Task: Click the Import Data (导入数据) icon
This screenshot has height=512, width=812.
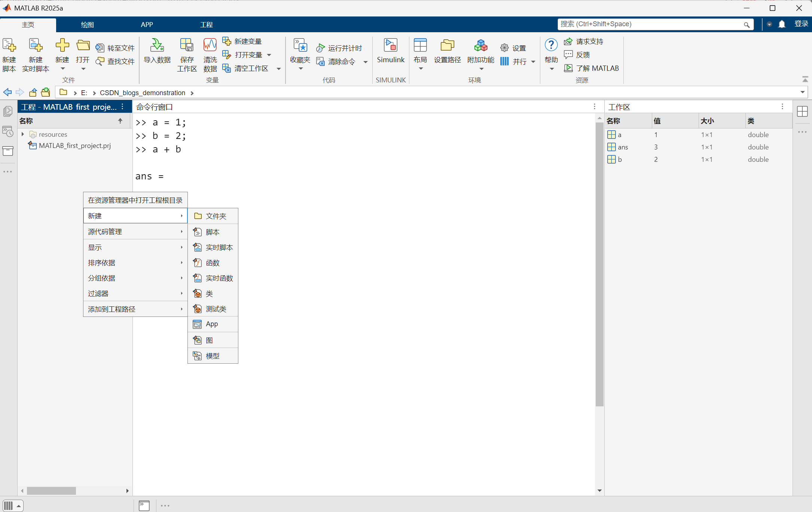Action: pos(157,46)
